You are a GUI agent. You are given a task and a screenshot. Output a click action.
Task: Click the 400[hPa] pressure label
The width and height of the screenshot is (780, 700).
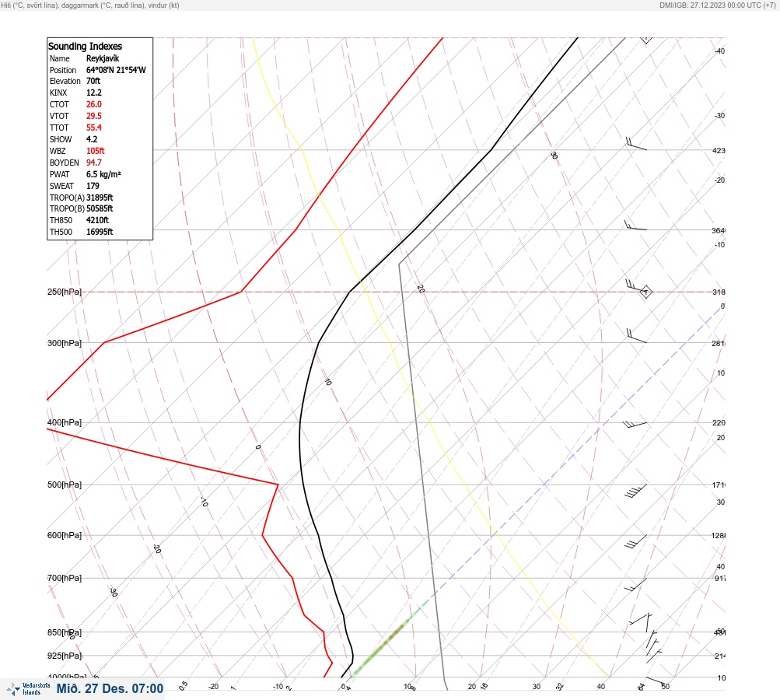[x=65, y=422]
